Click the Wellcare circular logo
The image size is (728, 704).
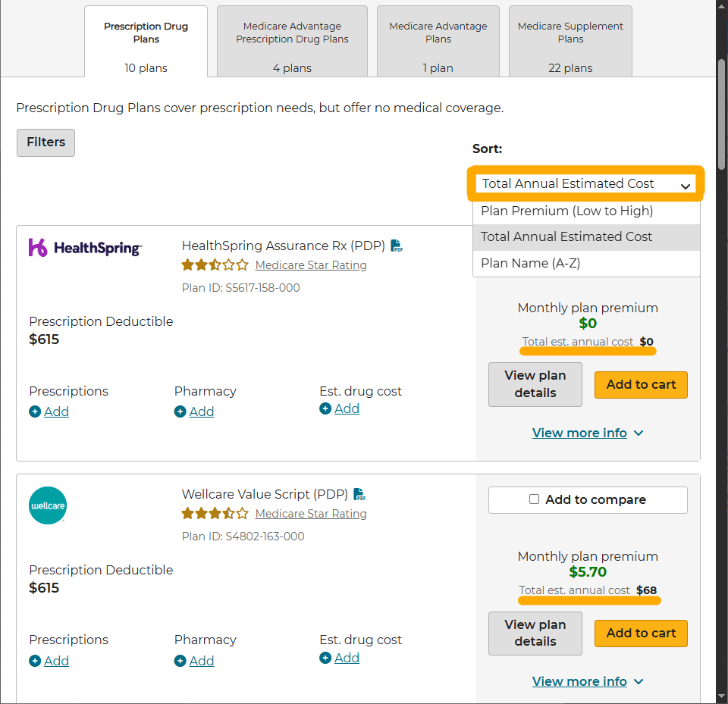tap(48, 505)
